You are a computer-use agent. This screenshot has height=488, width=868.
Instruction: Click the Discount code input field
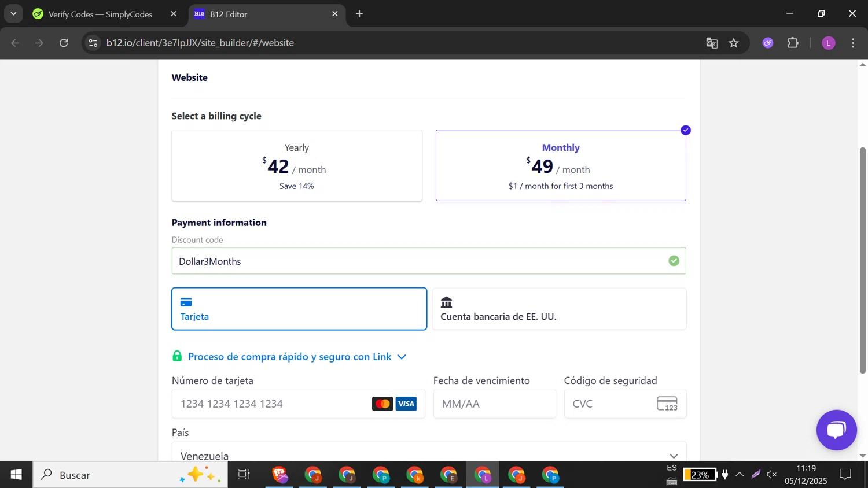tap(429, 261)
